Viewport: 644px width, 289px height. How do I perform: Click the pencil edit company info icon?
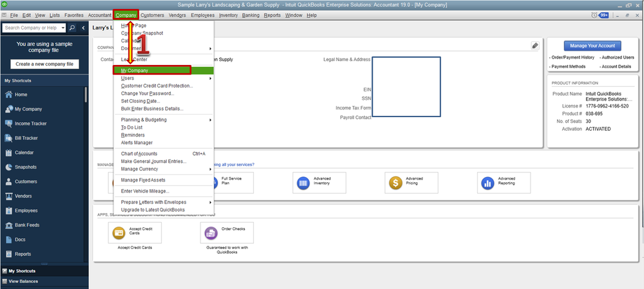coord(534,46)
